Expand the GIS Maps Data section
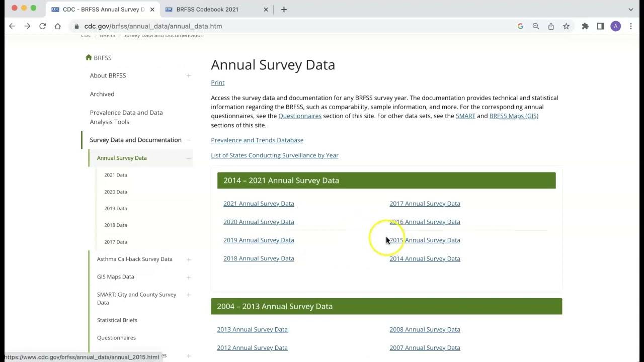Screen dimensions: 644x362 tap(189, 277)
